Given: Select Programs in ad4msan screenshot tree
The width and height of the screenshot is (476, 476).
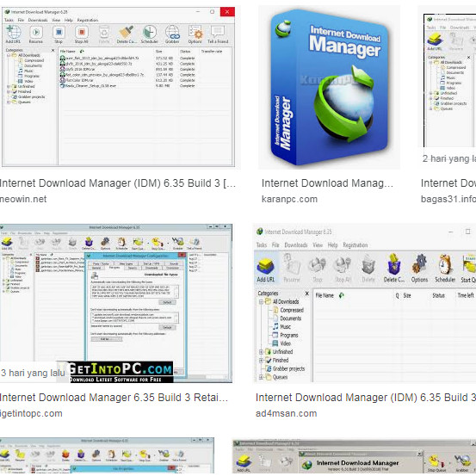Looking at the screenshot, I should [289, 335].
